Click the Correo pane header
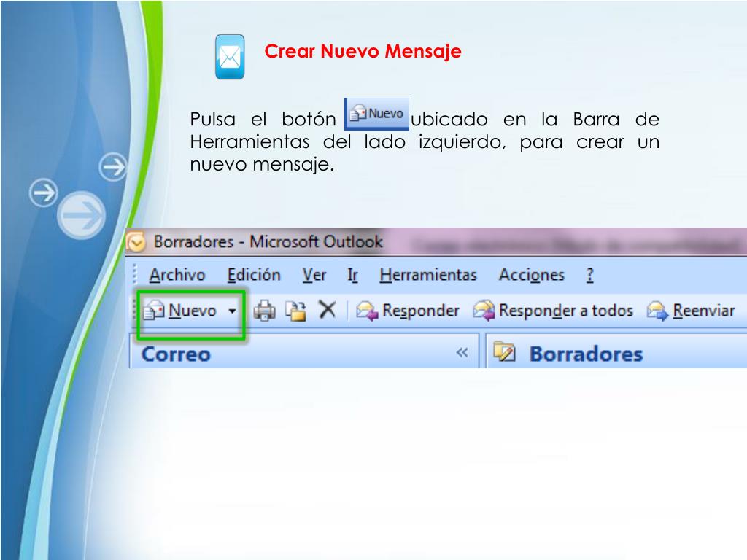This screenshot has width=747, height=560. pyautogui.click(x=304, y=353)
